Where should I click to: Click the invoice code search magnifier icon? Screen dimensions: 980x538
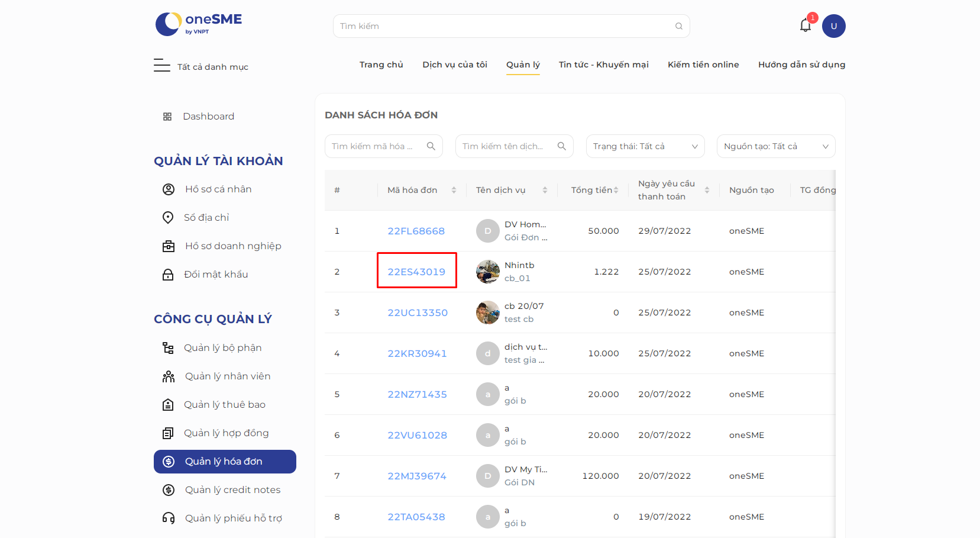[431, 146]
